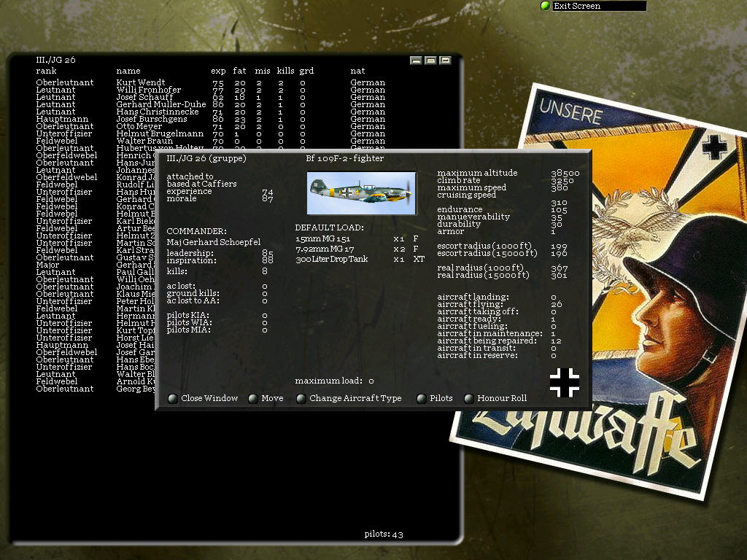
Task: Click the 'rank' column header
Action: pyautogui.click(x=46, y=71)
